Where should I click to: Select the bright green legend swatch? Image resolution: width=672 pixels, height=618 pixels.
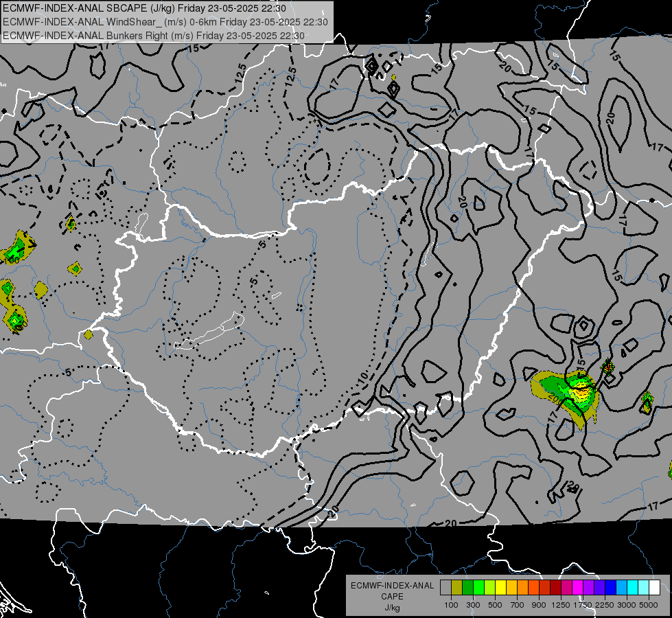point(478,588)
